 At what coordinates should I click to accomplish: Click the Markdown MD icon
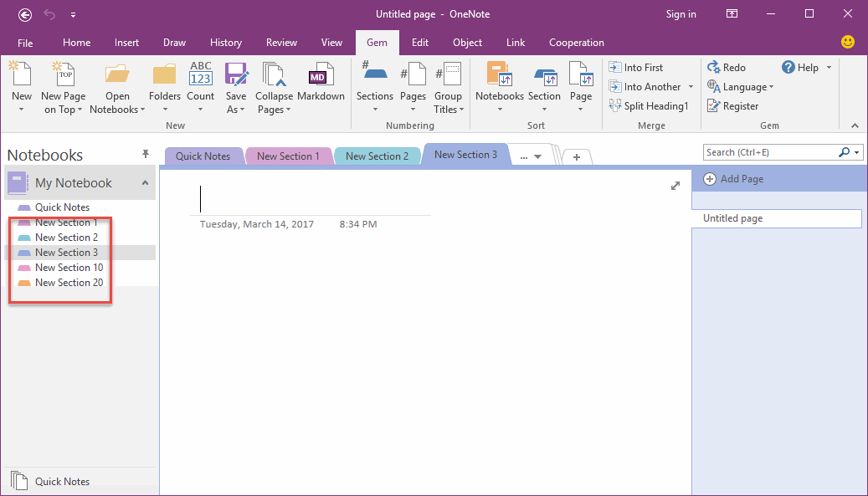tap(321, 74)
